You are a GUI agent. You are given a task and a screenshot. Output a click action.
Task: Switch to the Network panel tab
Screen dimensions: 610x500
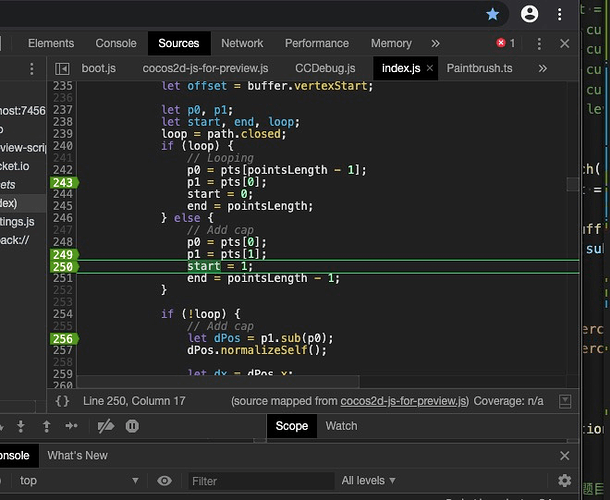242,43
